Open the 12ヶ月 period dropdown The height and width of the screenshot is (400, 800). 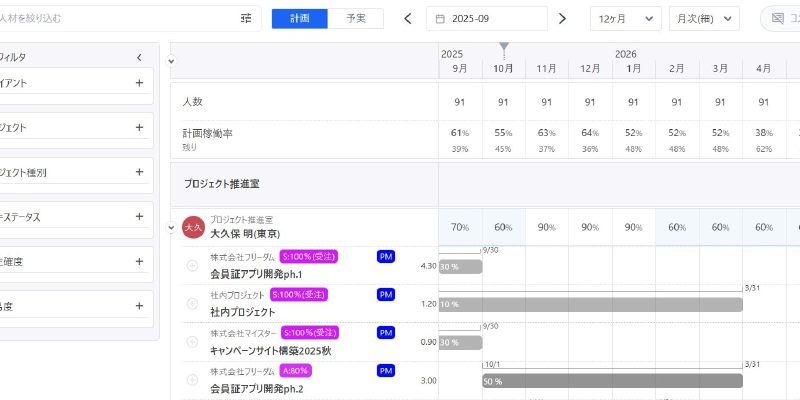tap(625, 19)
